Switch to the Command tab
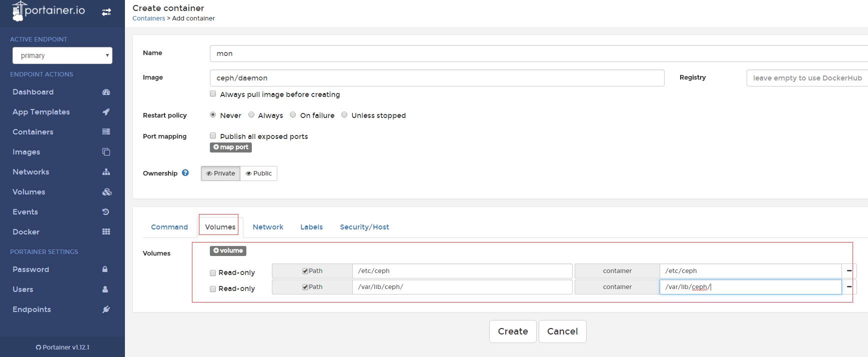 click(x=169, y=227)
